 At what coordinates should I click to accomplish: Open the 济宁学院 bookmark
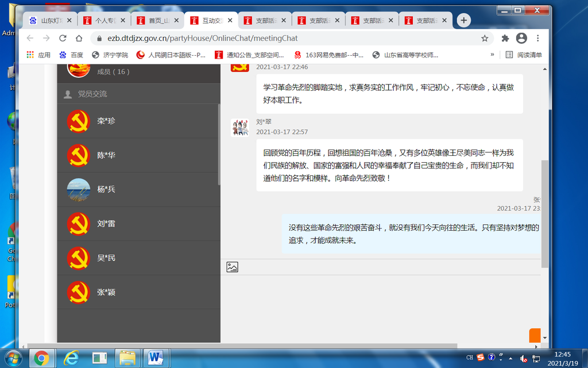coord(111,55)
